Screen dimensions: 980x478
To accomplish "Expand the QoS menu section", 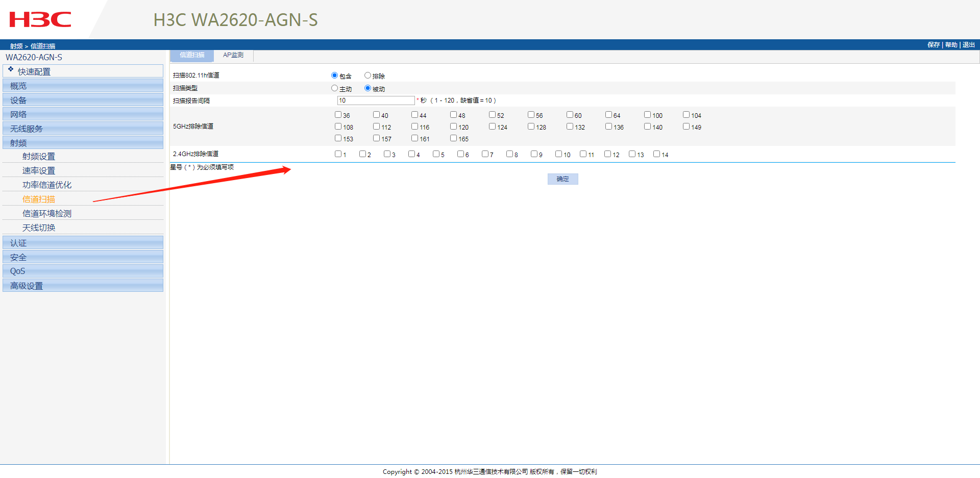I will pyautogui.click(x=83, y=271).
